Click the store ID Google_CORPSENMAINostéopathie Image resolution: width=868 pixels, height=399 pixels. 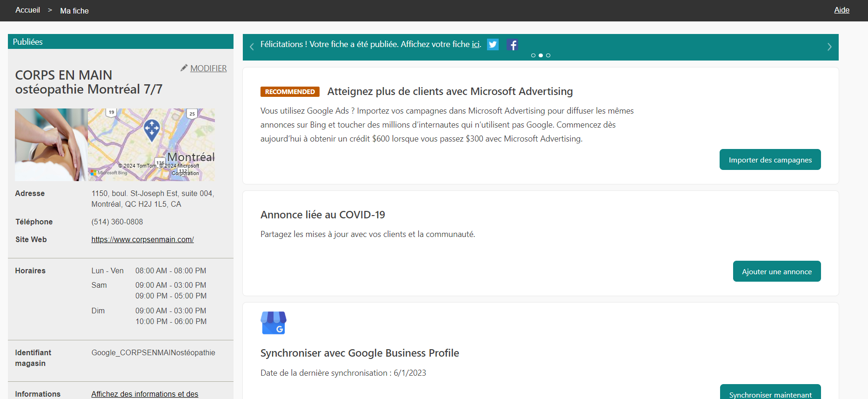pos(153,352)
